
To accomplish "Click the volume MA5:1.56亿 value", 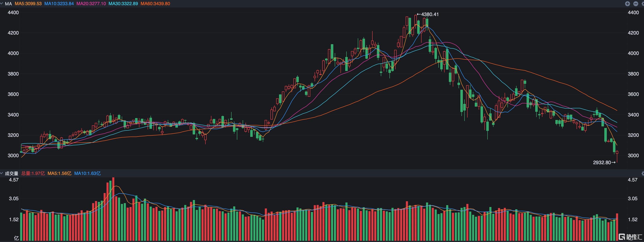I will coord(59,173).
